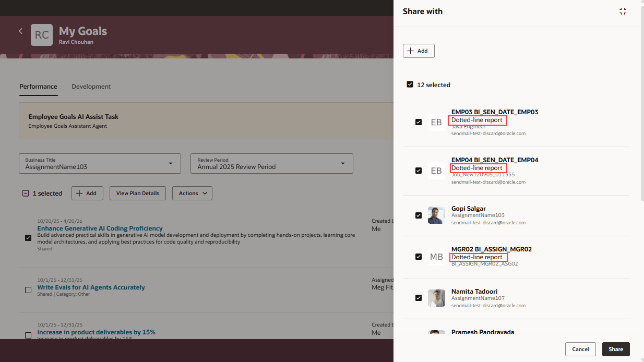The image size is (644, 362).
Task: Collapse the Share with panel
Action: coord(623,11)
